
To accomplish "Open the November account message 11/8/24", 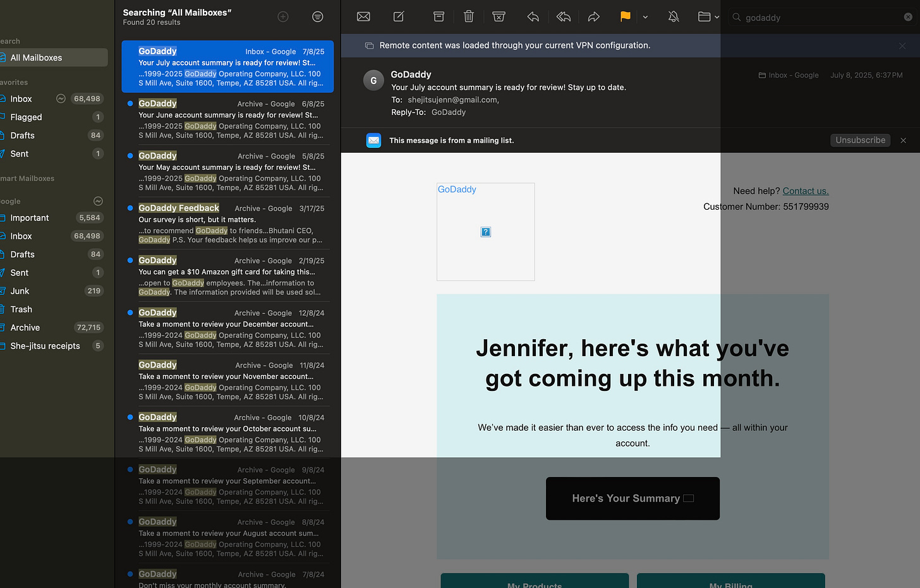I will [x=227, y=381].
